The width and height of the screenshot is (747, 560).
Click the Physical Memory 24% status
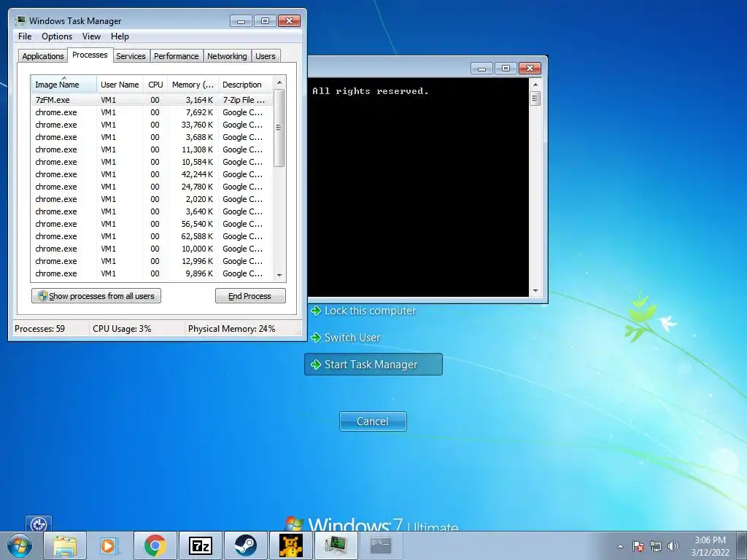[x=231, y=329]
